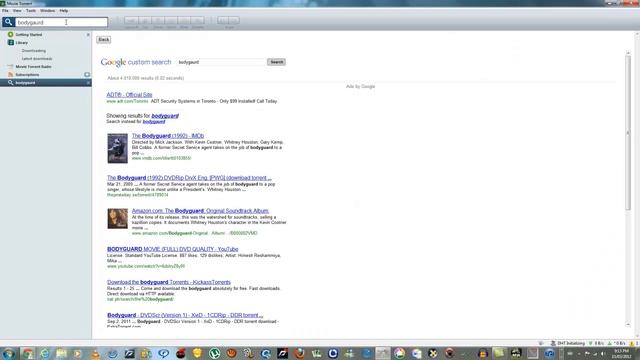This screenshot has width=640, height=360.
Task: Click the Amazon soundtrack album thumbnail
Action: click(x=118, y=218)
